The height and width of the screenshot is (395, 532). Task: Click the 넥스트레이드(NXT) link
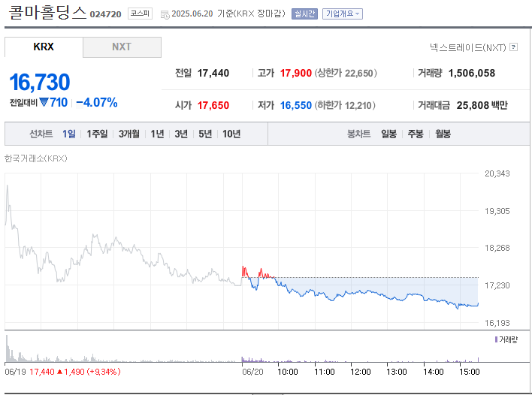pos(468,47)
